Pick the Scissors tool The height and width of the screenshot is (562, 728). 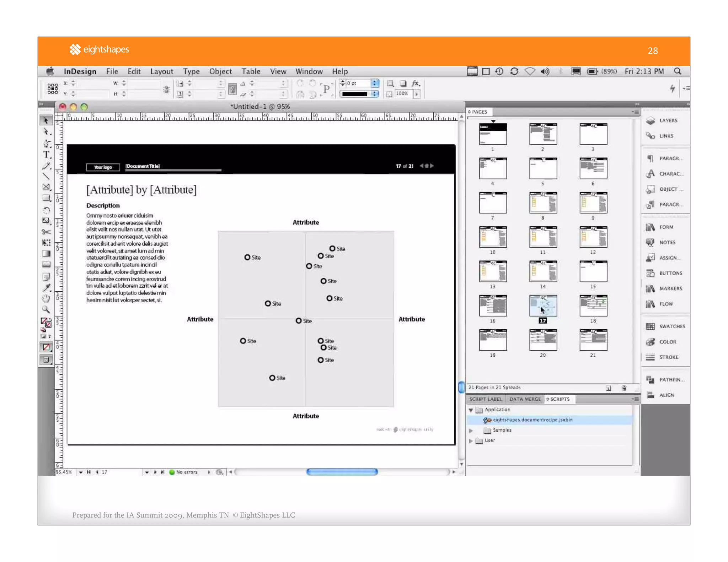point(46,232)
